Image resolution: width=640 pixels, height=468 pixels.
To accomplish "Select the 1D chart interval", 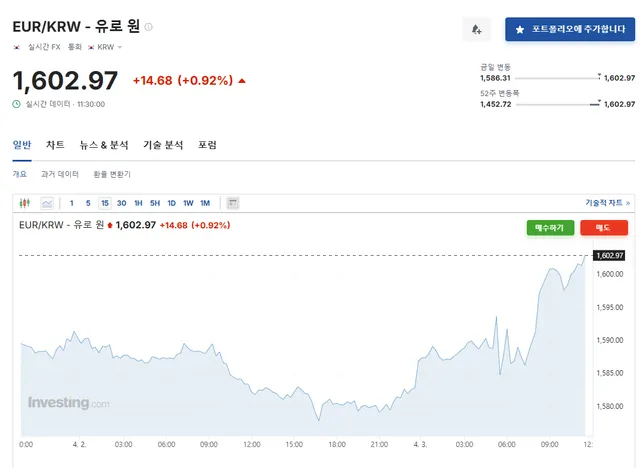I will [x=171, y=203].
